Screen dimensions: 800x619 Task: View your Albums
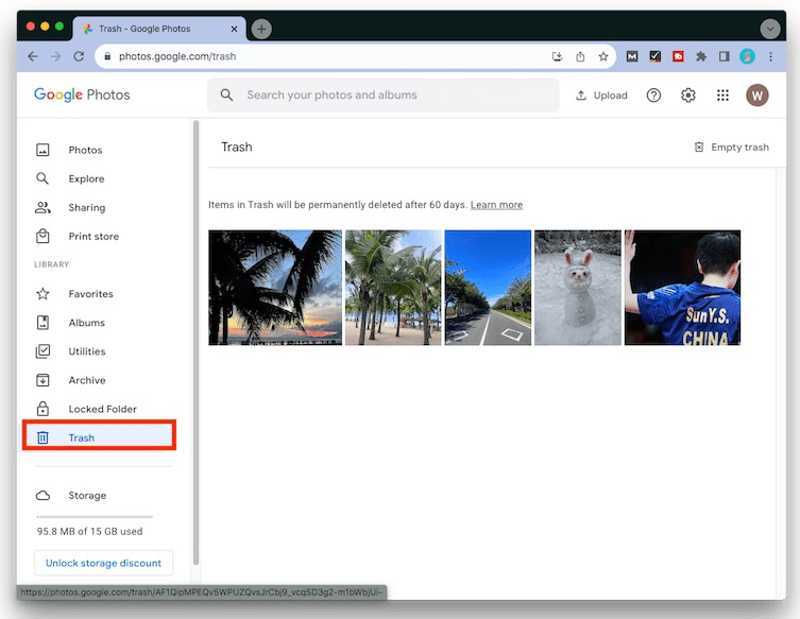tap(87, 322)
